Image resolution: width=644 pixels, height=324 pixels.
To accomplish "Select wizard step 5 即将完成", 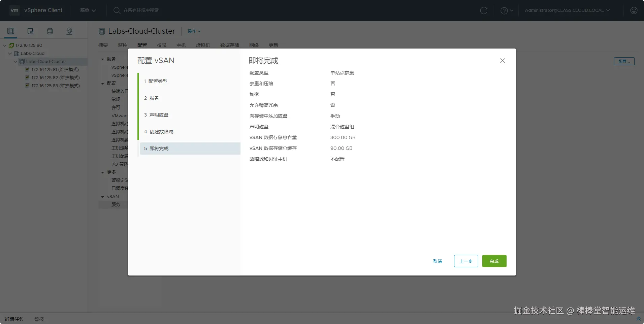I will (190, 149).
